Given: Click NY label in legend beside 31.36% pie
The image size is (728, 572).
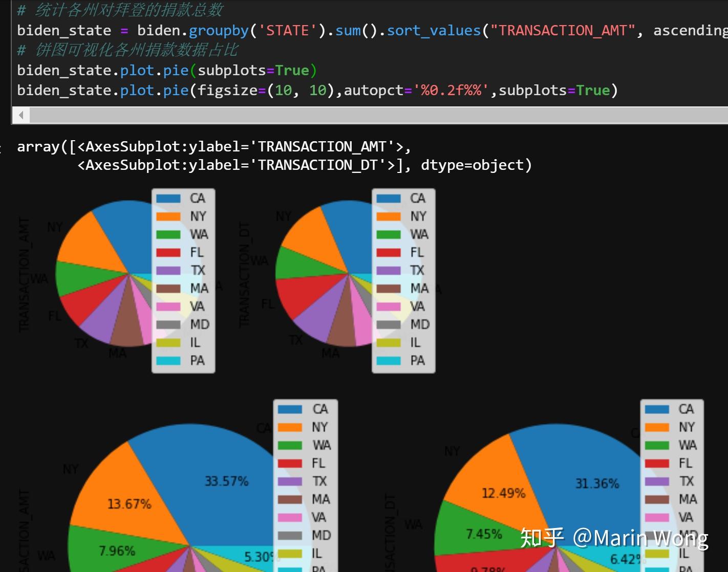Looking at the screenshot, I should point(687,427).
